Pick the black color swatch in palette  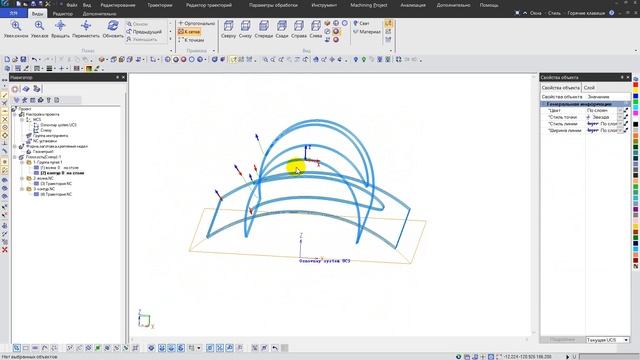636,124
